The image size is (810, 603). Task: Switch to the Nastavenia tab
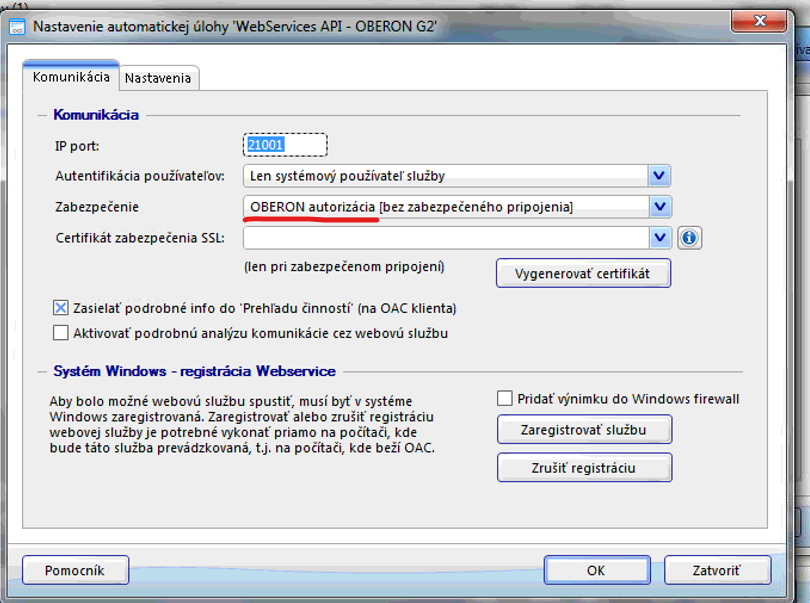coord(160,77)
